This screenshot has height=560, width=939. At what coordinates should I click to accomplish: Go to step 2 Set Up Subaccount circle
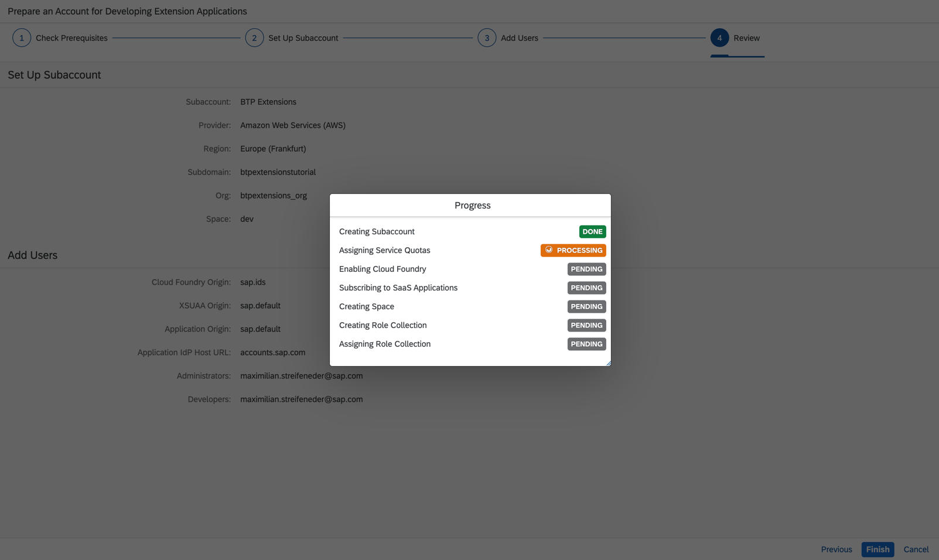pos(254,38)
